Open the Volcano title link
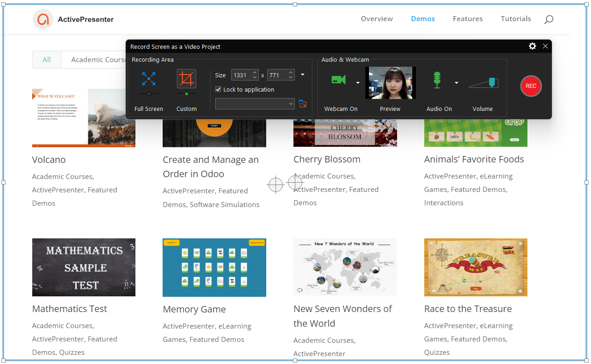 (49, 160)
